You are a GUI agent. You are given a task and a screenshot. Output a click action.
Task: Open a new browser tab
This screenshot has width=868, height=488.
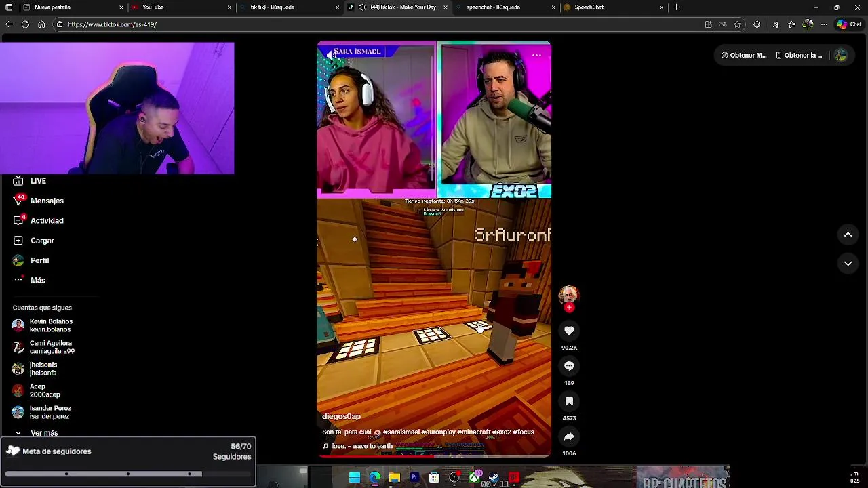[x=676, y=7]
